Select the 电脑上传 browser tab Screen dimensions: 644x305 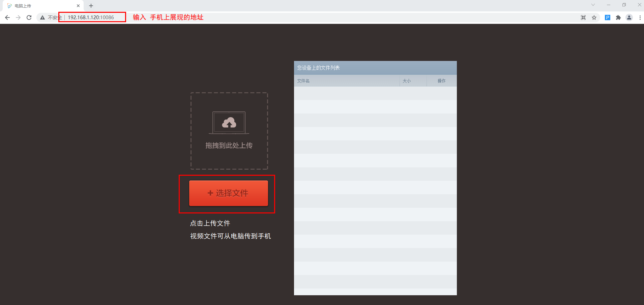tap(40, 6)
